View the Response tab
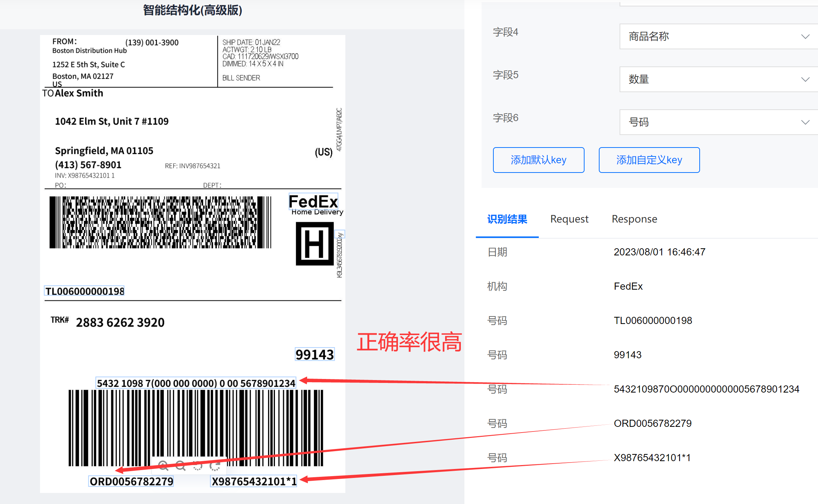Image resolution: width=818 pixels, height=504 pixels. (634, 219)
